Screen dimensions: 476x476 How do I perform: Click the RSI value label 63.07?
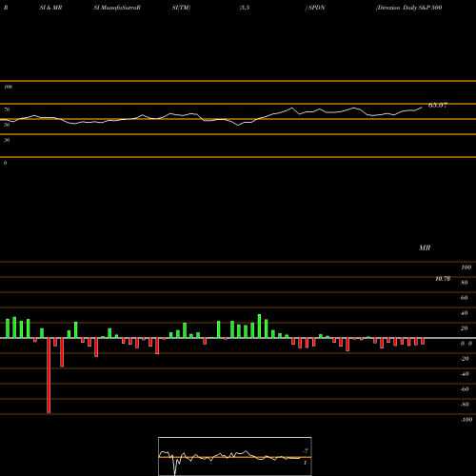438,105
